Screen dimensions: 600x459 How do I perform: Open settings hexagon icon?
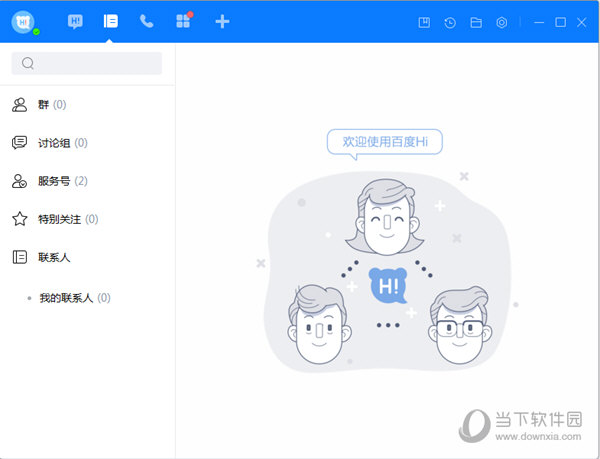(502, 23)
